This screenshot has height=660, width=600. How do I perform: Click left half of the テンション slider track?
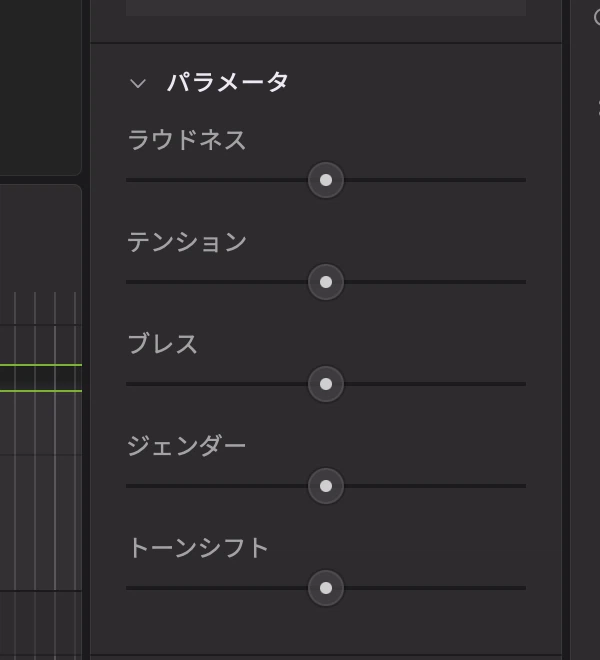click(217, 282)
